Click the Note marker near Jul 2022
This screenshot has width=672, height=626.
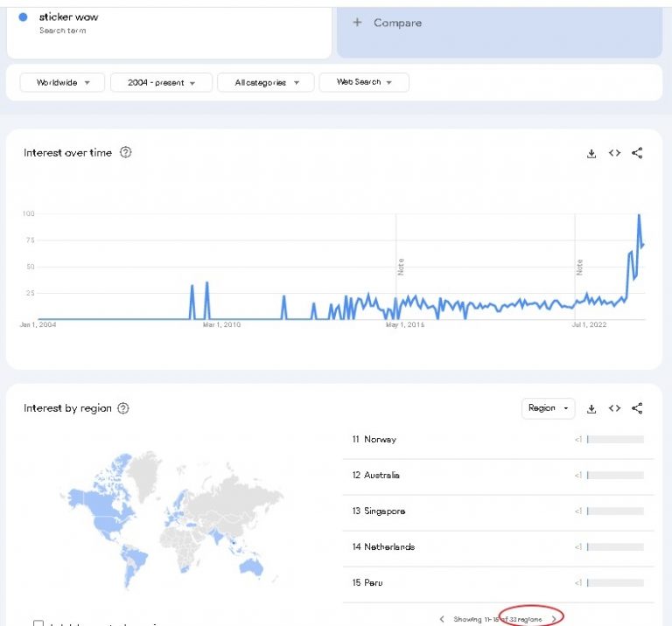click(x=579, y=267)
